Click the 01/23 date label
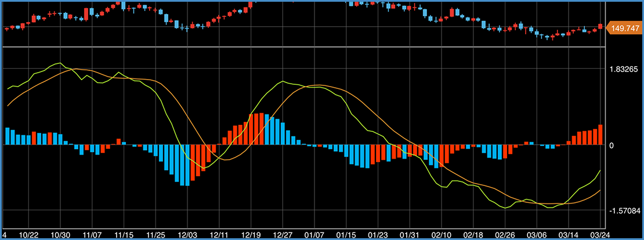 click(x=378, y=235)
